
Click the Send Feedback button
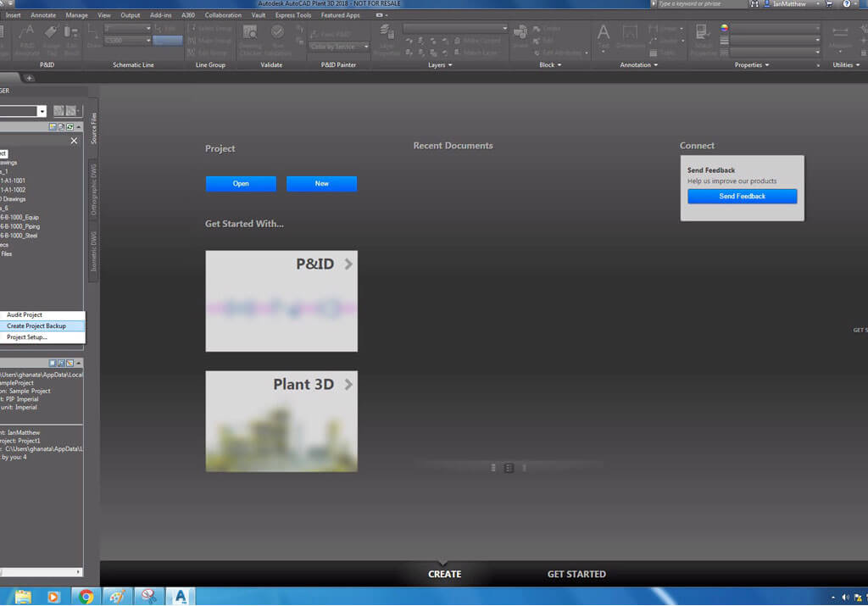coord(743,197)
